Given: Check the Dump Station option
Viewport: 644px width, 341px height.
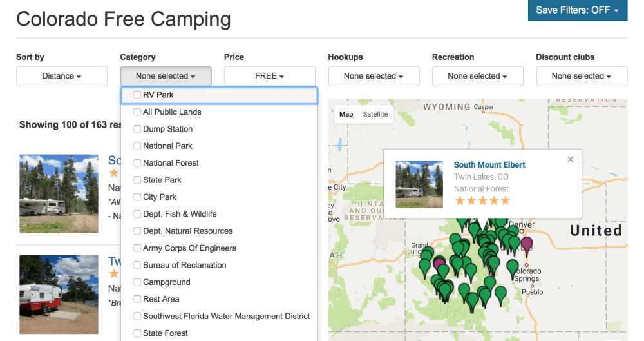Looking at the screenshot, I should (137, 129).
